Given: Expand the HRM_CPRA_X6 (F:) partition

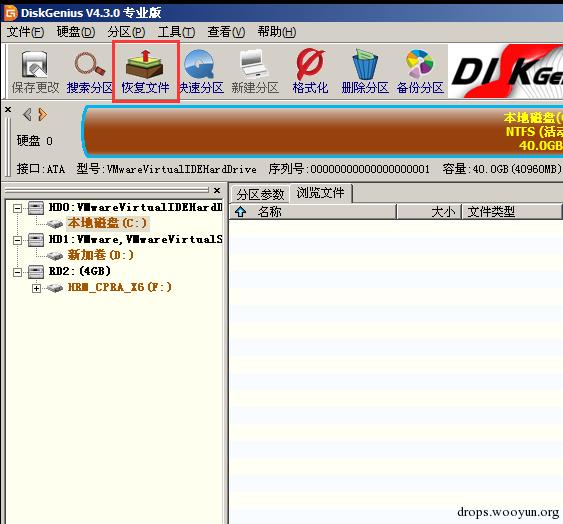Looking at the screenshot, I should pyautogui.click(x=36, y=288).
